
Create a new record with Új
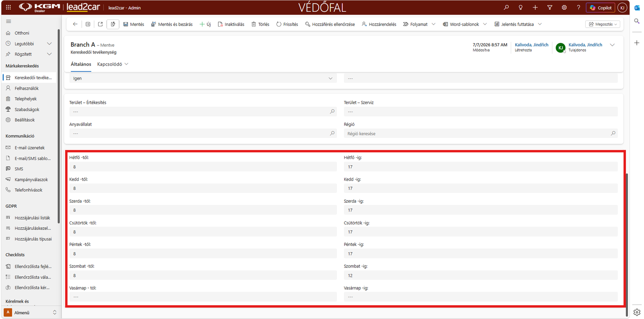(x=205, y=24)
